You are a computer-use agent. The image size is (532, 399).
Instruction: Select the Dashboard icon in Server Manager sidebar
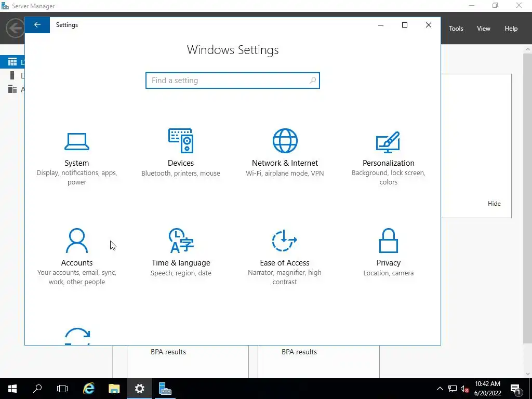(x=12, y=62)
